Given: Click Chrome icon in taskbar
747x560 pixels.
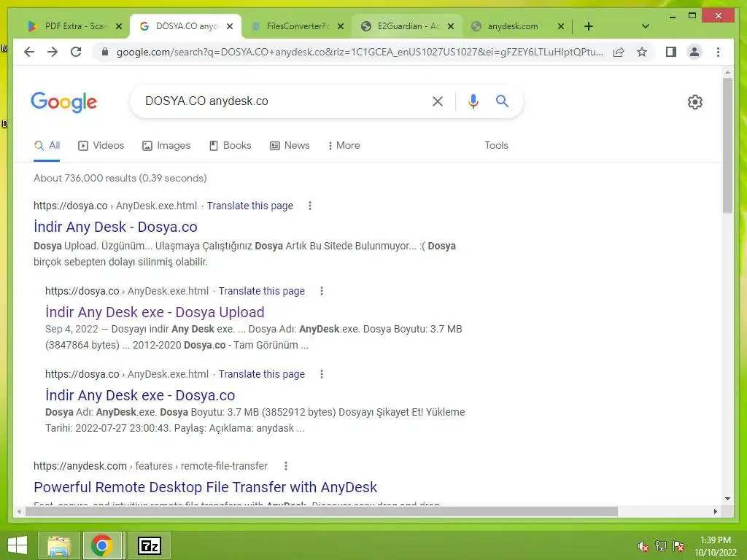Looking at the screenshot, I should coord(102,545).
